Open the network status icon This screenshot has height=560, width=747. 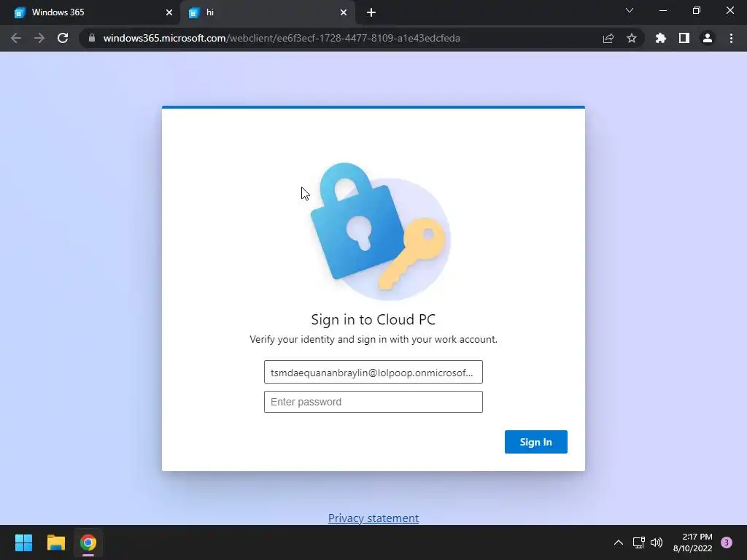click(x=638, y=542)
